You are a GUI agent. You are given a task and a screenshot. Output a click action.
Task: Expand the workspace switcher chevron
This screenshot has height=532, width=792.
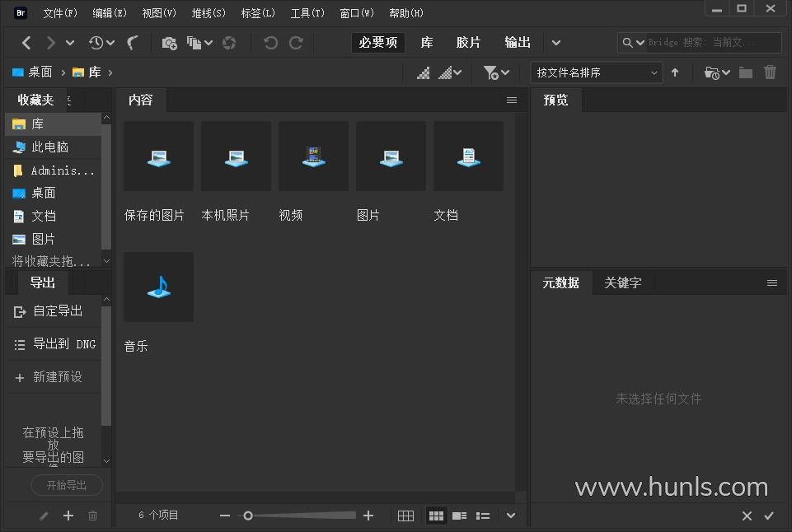point(556,43)
